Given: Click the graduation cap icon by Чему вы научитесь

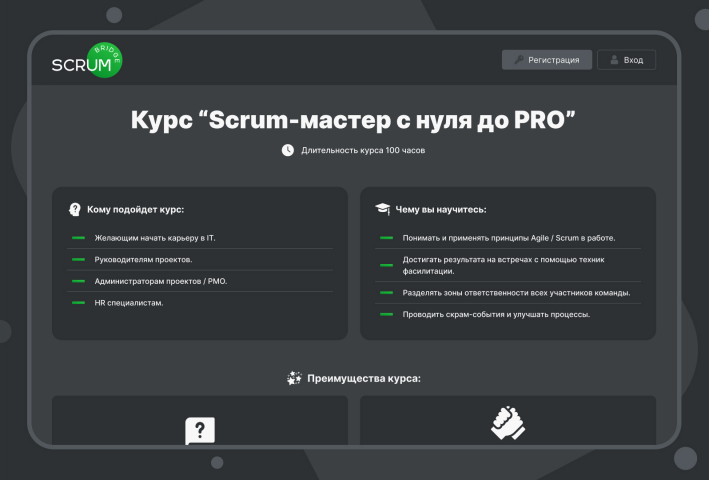Looking at the screenshot, I should pyautogui.click(x=383, y=209).
